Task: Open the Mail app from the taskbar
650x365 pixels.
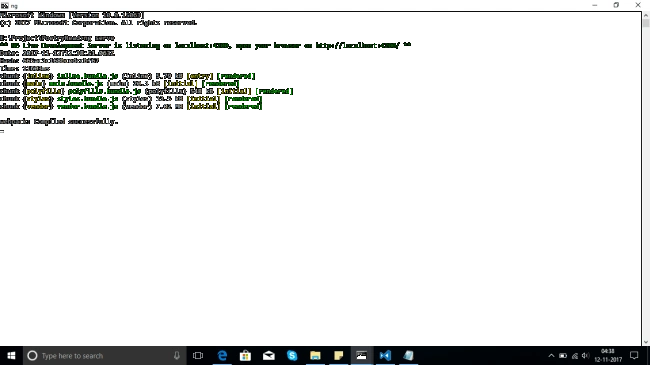Action: pyautogui.click(x=269, y=355)
